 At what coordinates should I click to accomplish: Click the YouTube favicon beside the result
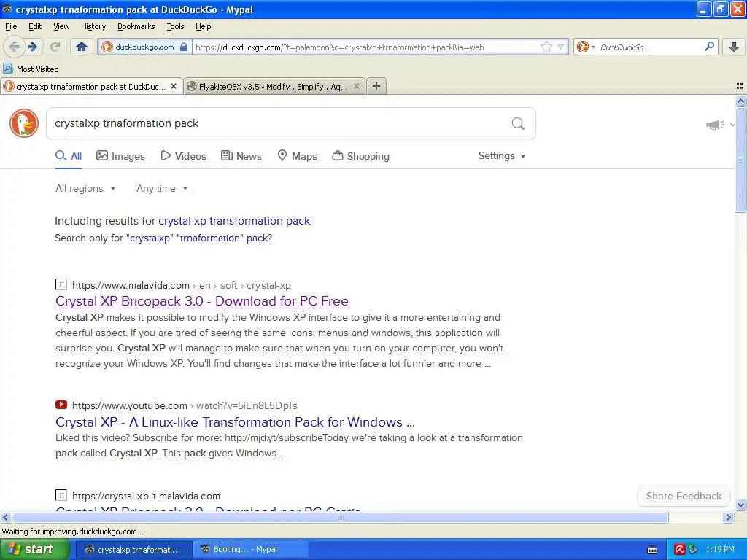[61, 405]
